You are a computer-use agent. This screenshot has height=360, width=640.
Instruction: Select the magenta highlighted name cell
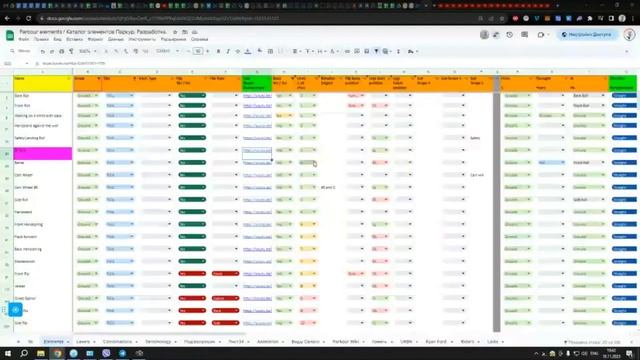pyautogui.click(x=43, y=153)
